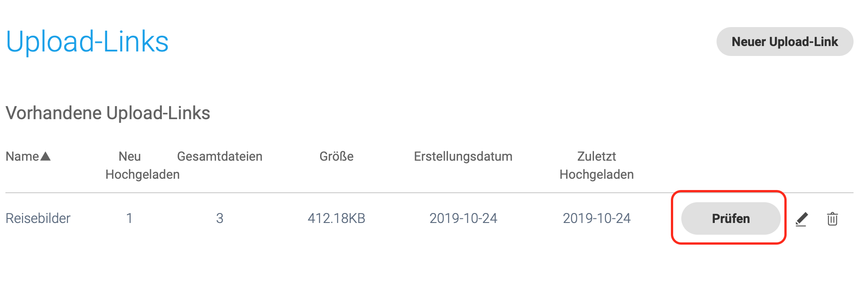This screenshot has height=297, width=868.
Task: Click the newly uploaded count 1
Action: pyautogui.click(x=129, y=218)
